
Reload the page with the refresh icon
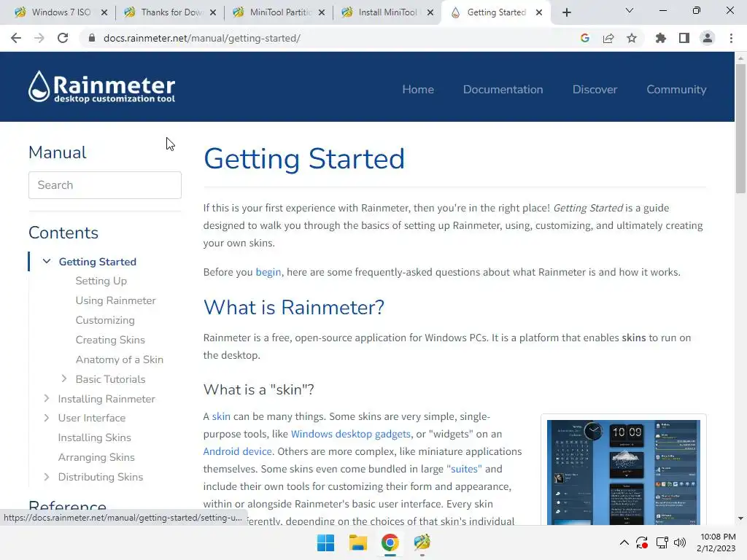[63, 38]
